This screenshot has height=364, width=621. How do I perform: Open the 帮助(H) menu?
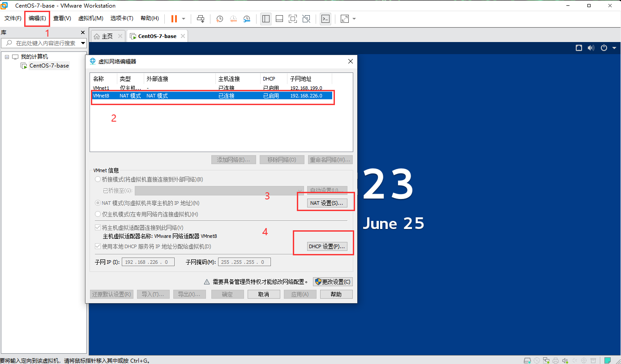pos(150,18)
